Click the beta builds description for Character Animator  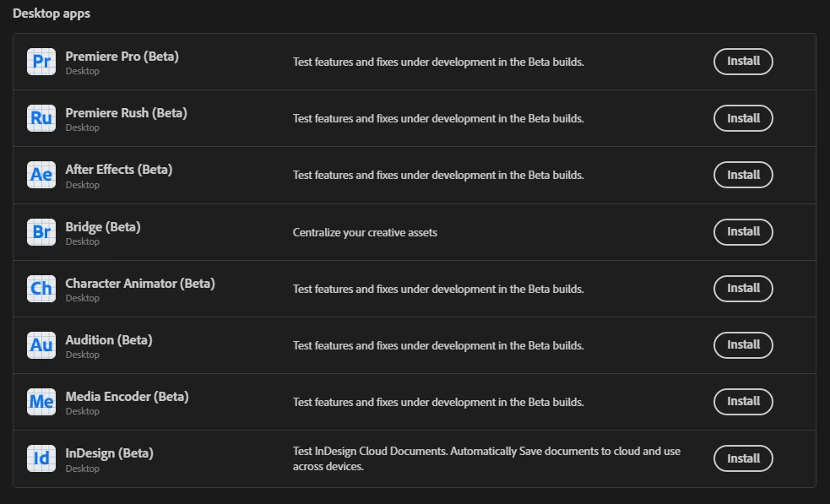pos(438,289)
